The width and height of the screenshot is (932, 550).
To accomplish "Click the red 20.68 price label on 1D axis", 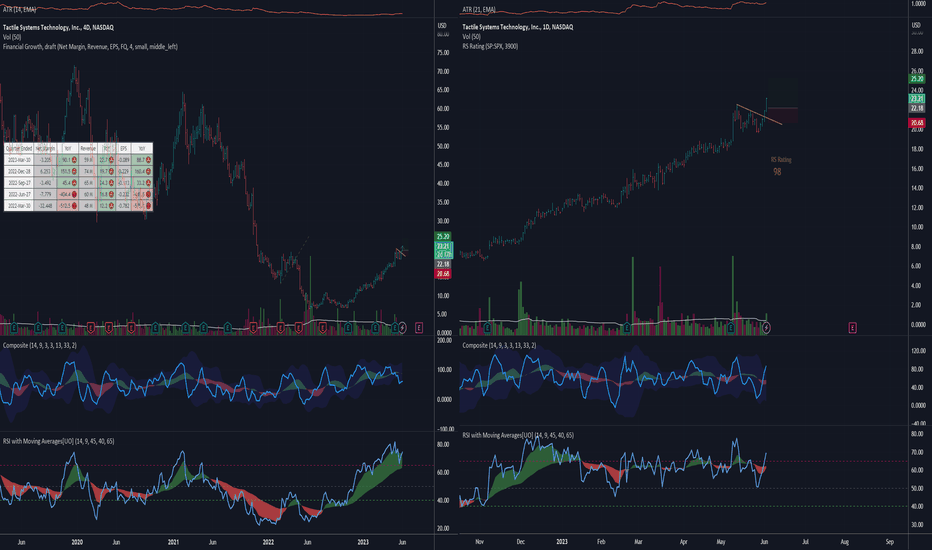I will tap(917, 123).
